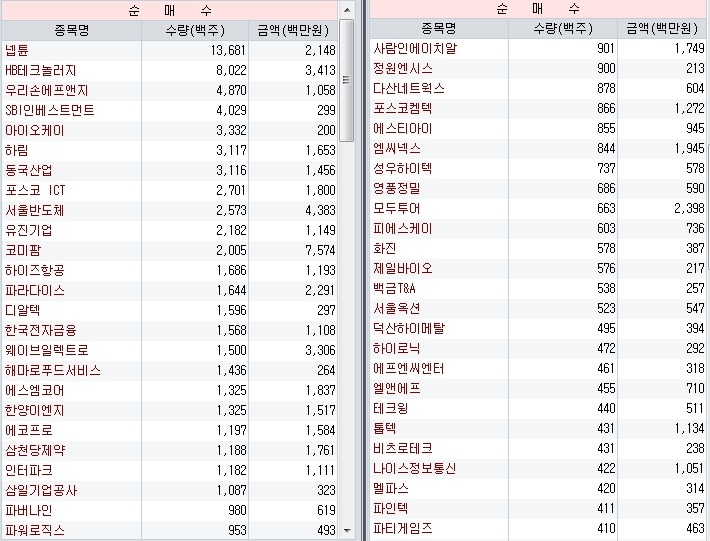
Task: Select 웨이브일렉트로 in the list
Action: pyautogui.click(x=46, y=350)
